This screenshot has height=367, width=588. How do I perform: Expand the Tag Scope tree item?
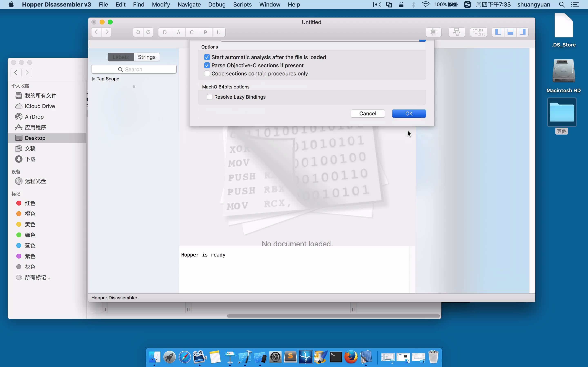pyautogui.click(x=93, y=79)
